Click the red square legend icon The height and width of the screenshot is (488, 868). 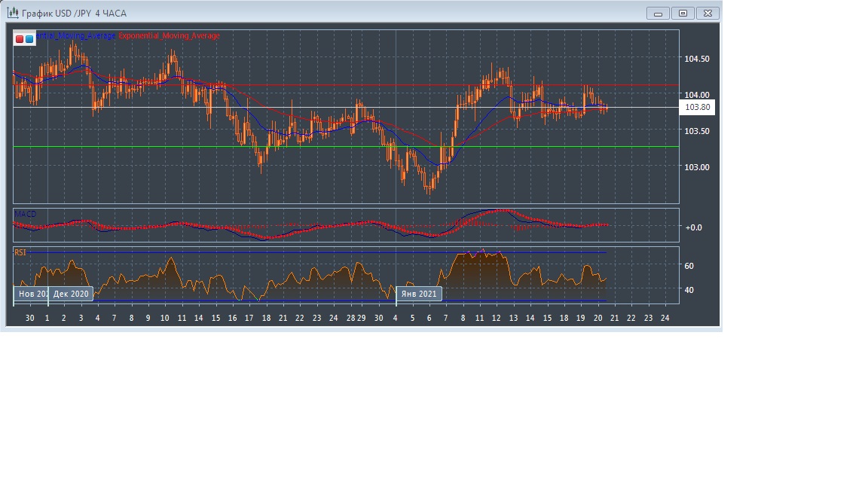[x=20, y=38]
